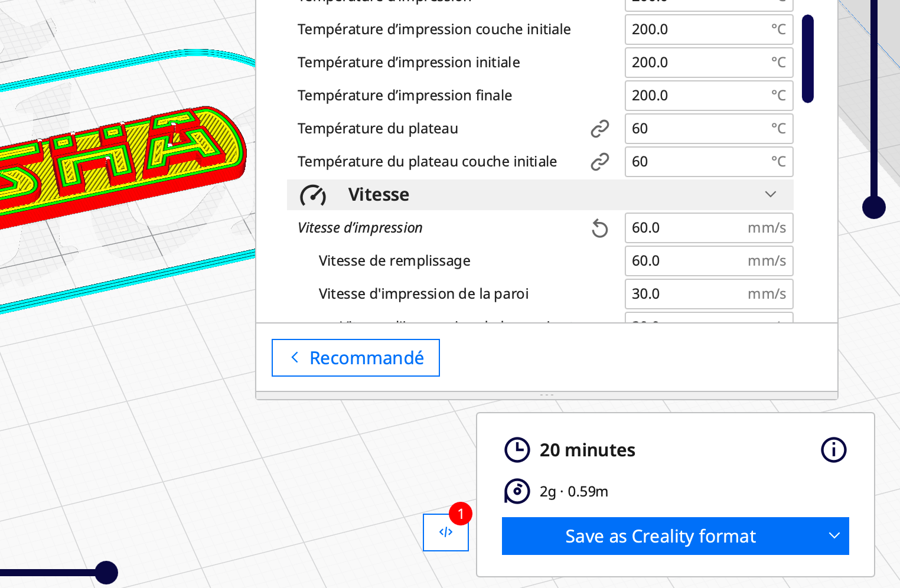Edit Vitesse d'impression de la paroi value

click(x=709, y=294)
